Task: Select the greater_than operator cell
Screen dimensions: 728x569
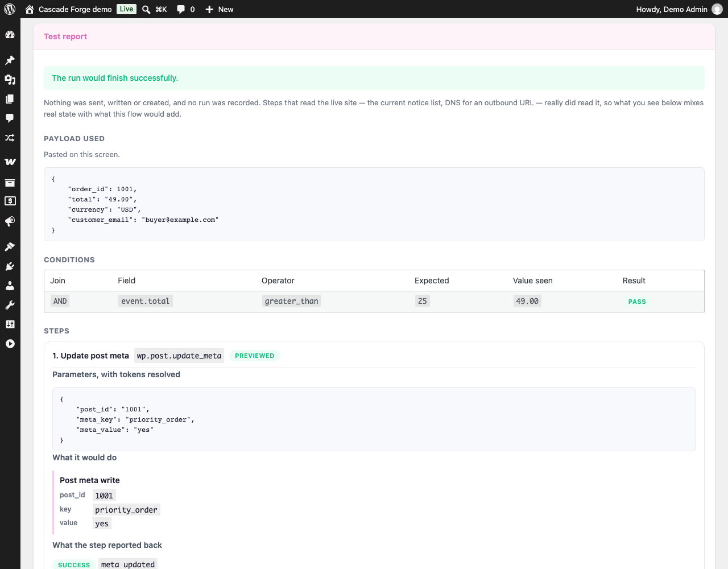Action: 291,301
